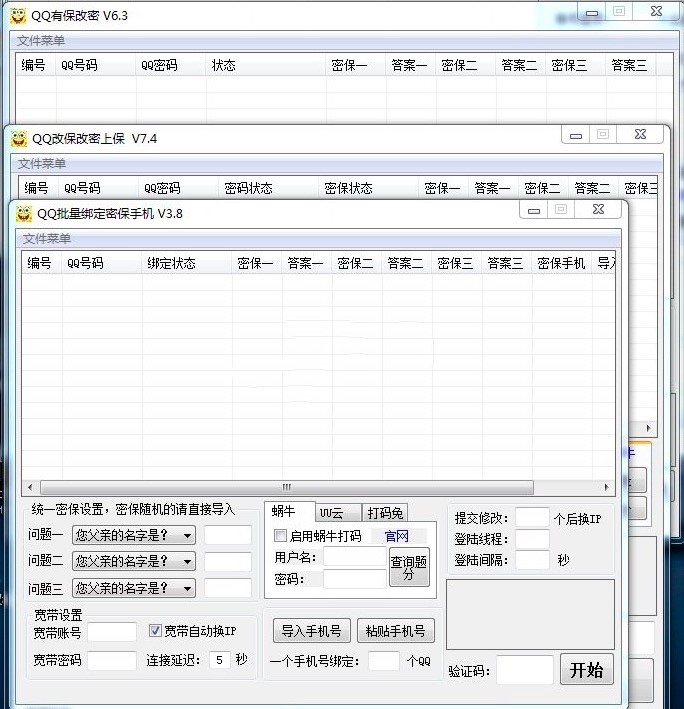This screenshot has width=684, height=709.
Task: Click the app icon of QQ有保改密 V6.3 window
Action: (18, 16)
